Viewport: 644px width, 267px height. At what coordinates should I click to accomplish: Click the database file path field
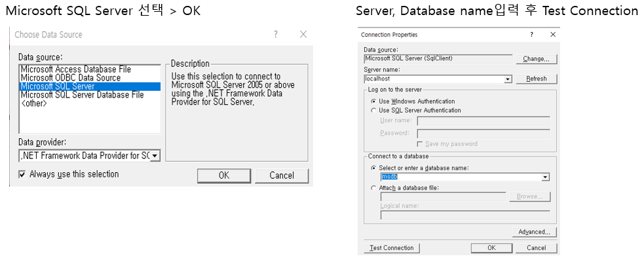[x=443, y=197]
